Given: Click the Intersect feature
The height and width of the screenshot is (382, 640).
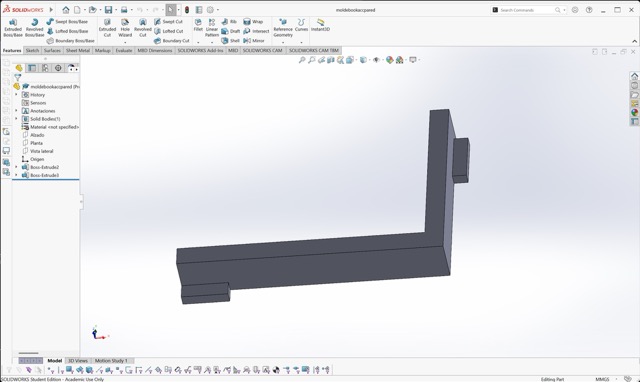Looking at the screenshot, I should [256, 31].
